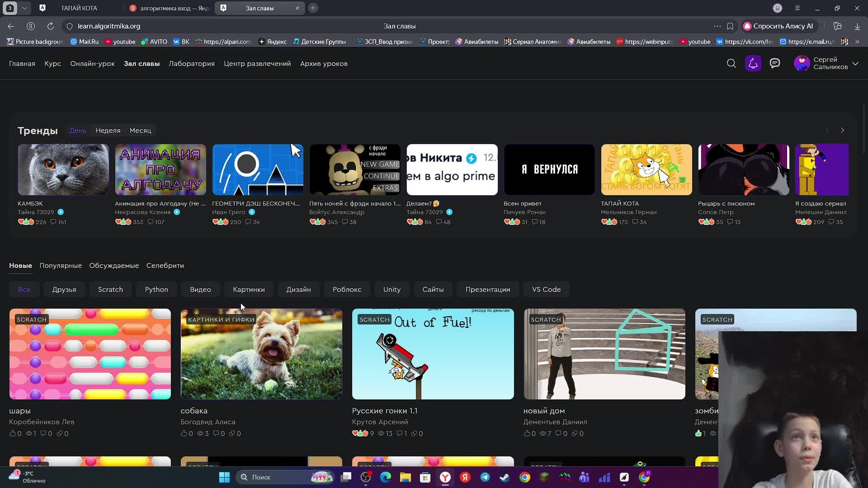868x488 pixels.
Task: Open the site search magnifier icon
Action: point(731,64)
